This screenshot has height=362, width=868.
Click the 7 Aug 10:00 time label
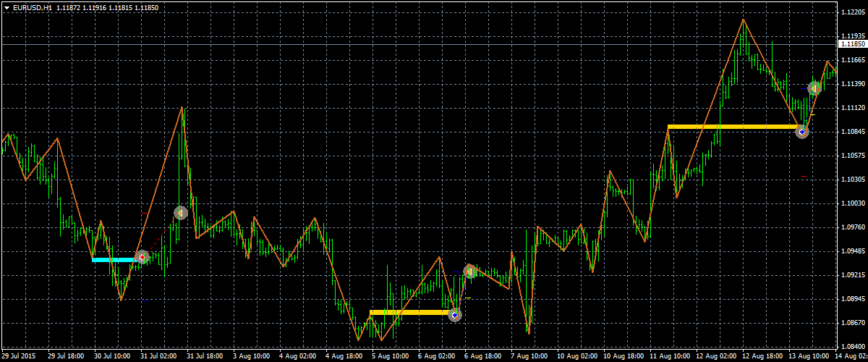529,357
